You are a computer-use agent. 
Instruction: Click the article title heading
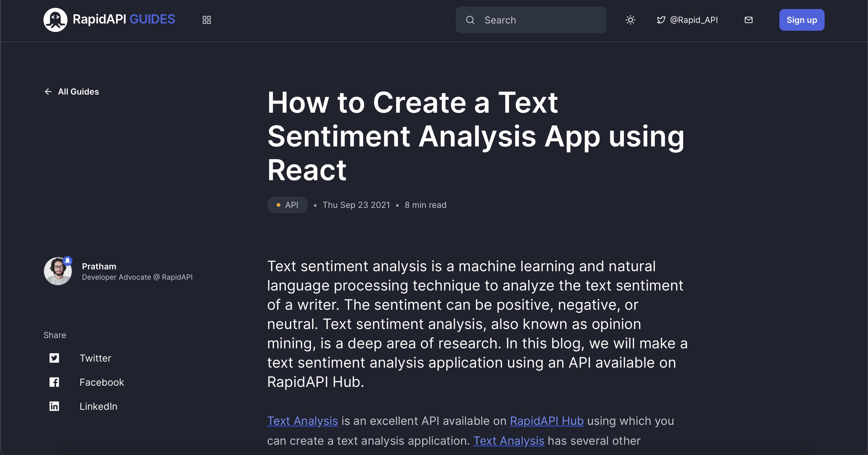476,136
